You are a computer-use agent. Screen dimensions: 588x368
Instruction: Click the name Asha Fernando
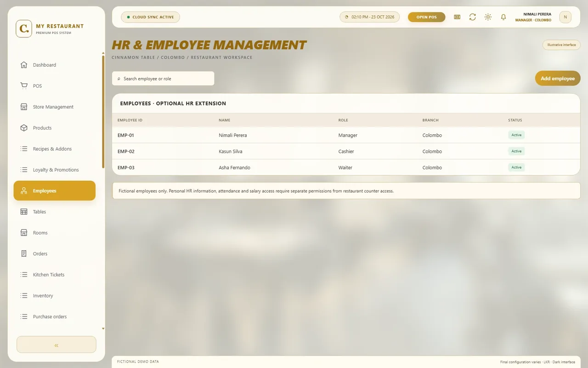[x=235, y=167]
